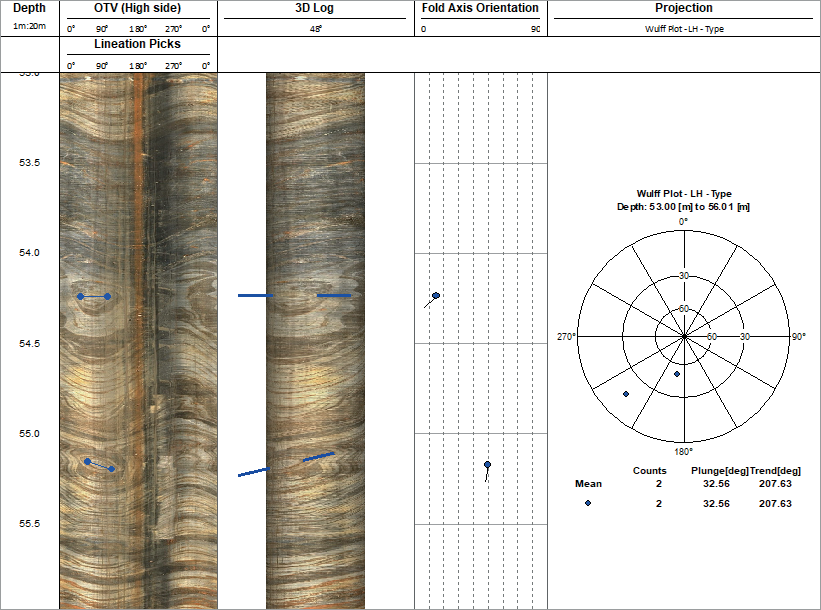Screen dimensions: 821x610
Task: Click the fold axis tadpole near 54.25 m
Action: (436, 295)
